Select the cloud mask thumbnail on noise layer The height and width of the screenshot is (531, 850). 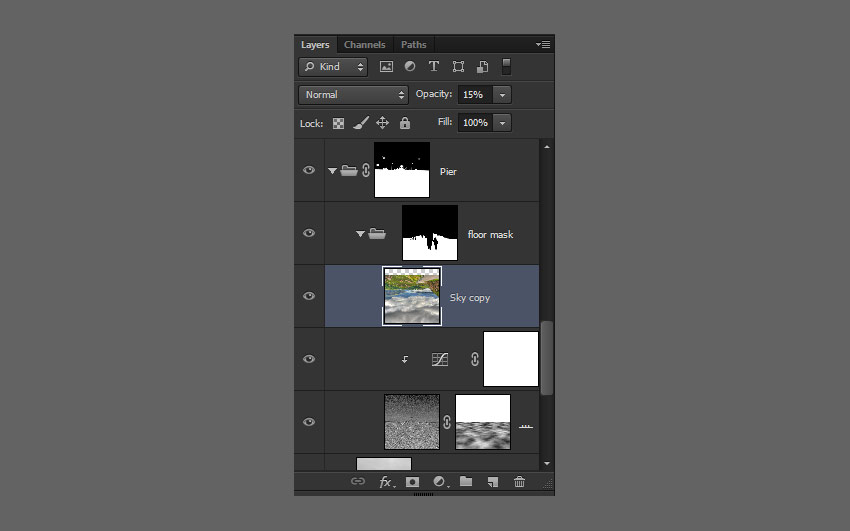pos(483,422)
